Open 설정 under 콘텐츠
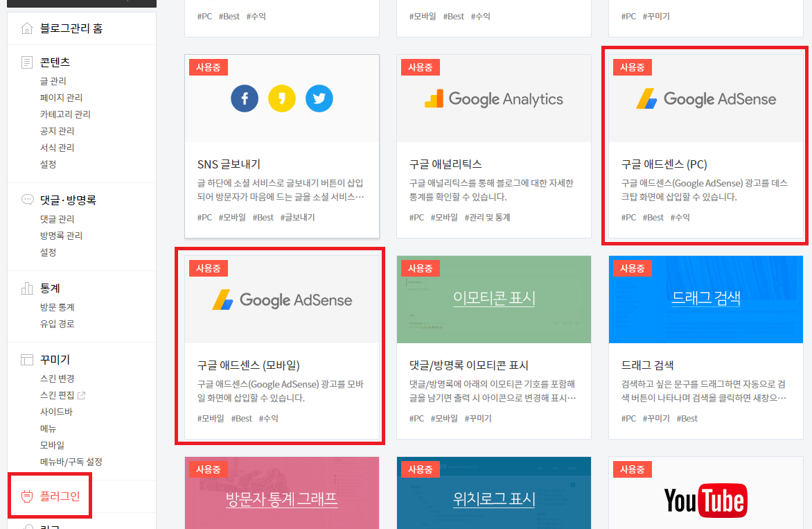 point(48,164)
